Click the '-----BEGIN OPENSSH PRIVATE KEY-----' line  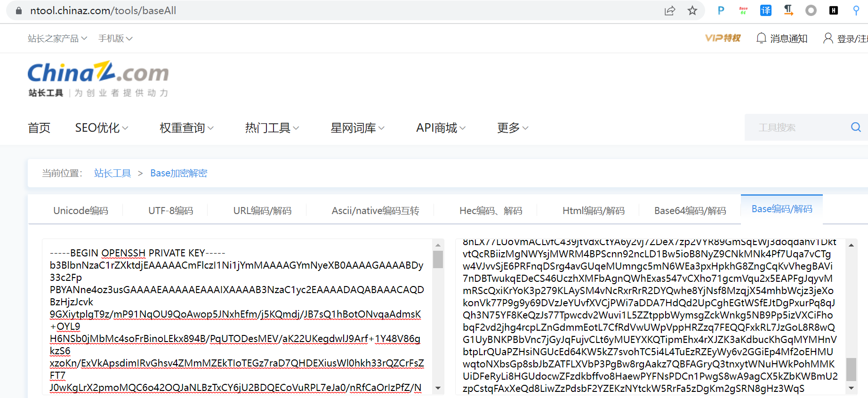[x=137, y=253]
